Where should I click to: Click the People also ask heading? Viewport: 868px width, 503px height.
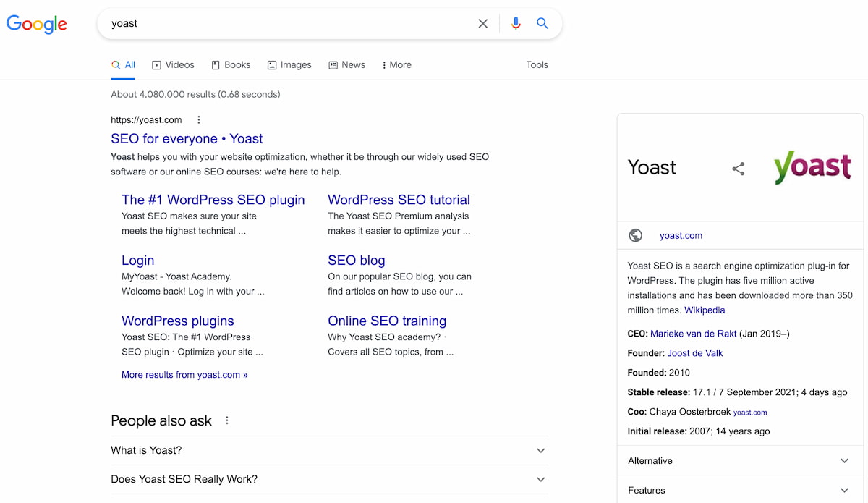(x=161, y=421)
